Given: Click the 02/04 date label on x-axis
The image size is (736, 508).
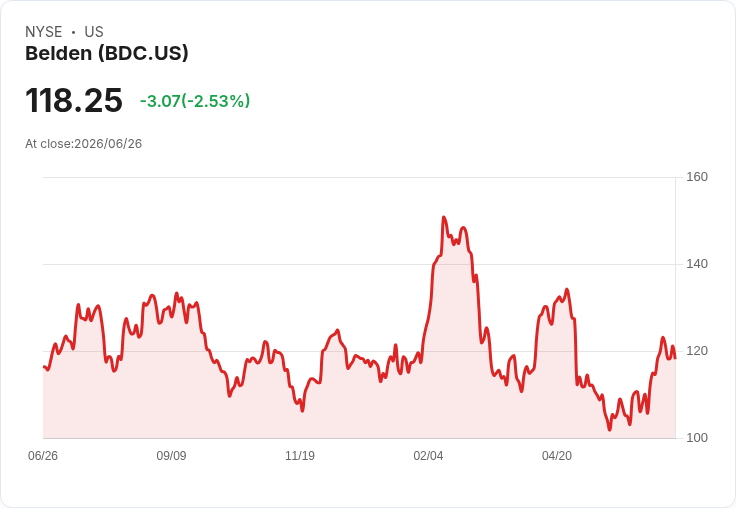Looking at the screenshot, I should (x=428, y=455).
